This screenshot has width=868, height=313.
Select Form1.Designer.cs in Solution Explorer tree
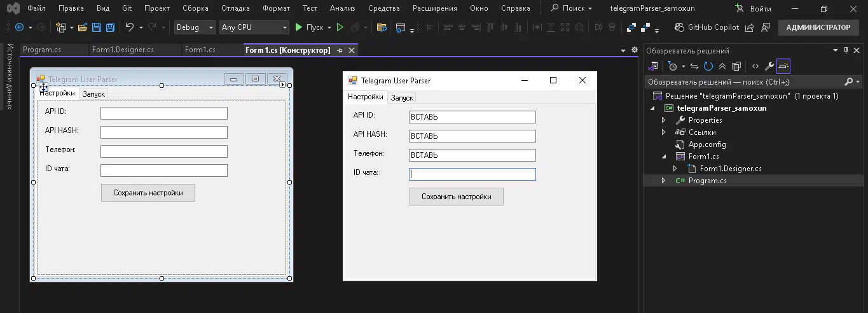[730, 169]
